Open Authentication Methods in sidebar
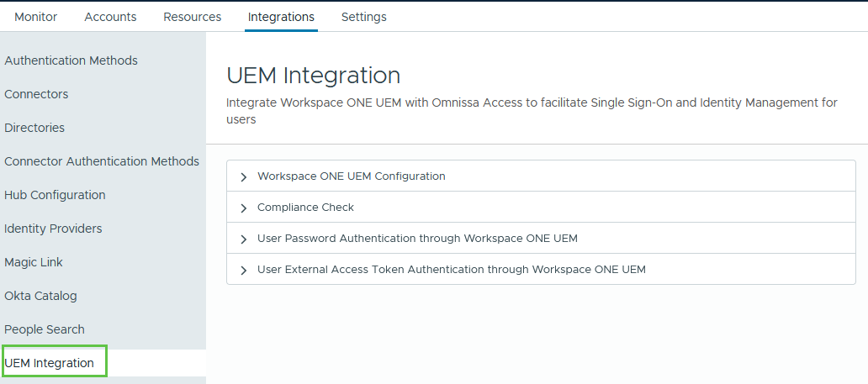The width and height of the screenshot is (868, 384). coord(71,60)
